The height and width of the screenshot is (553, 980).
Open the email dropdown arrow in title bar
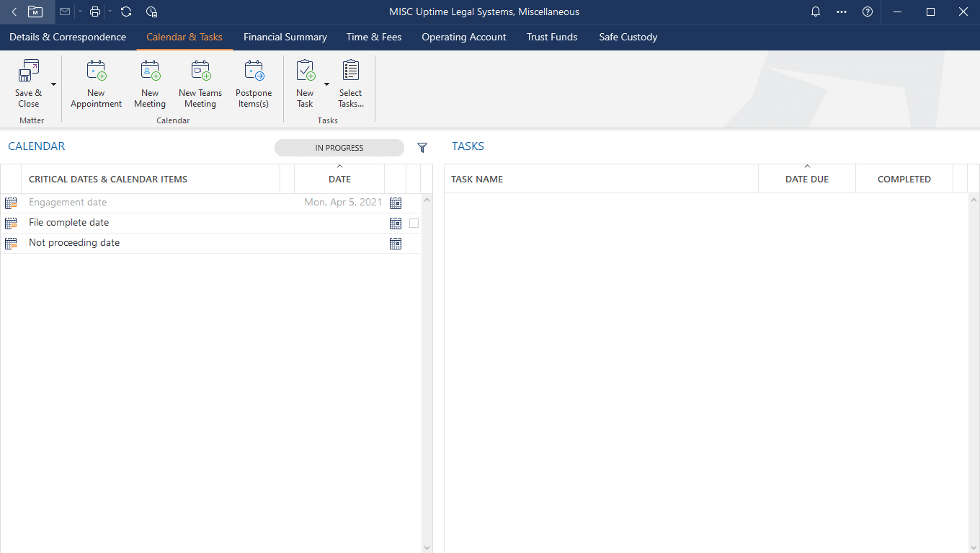80,12
